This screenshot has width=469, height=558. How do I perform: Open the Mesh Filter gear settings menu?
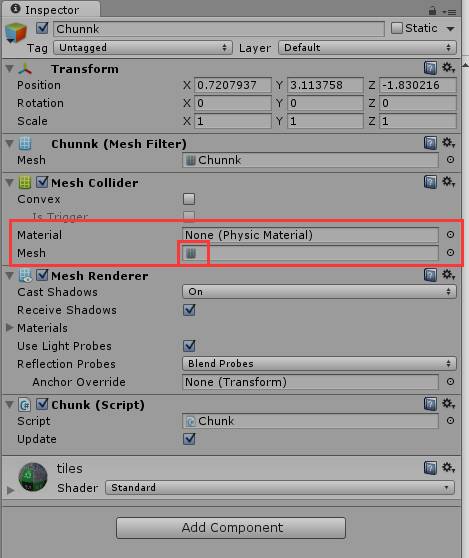tap(448, 143)
